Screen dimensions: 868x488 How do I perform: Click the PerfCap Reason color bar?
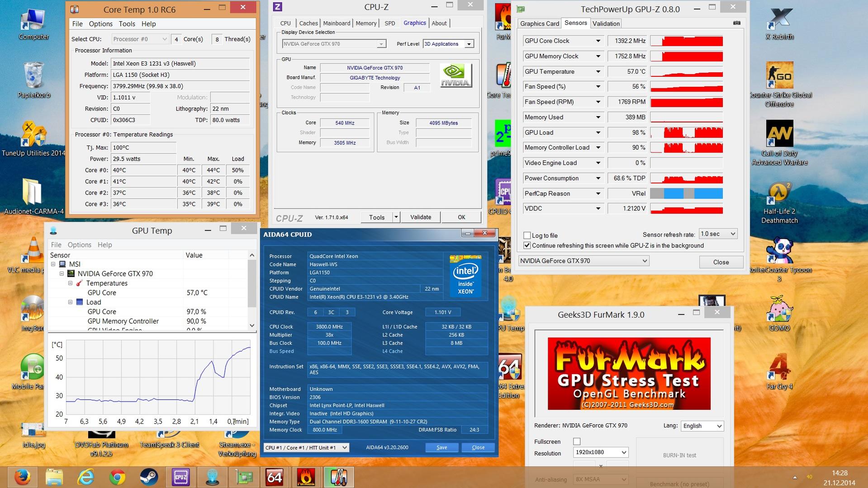(686, 194)
